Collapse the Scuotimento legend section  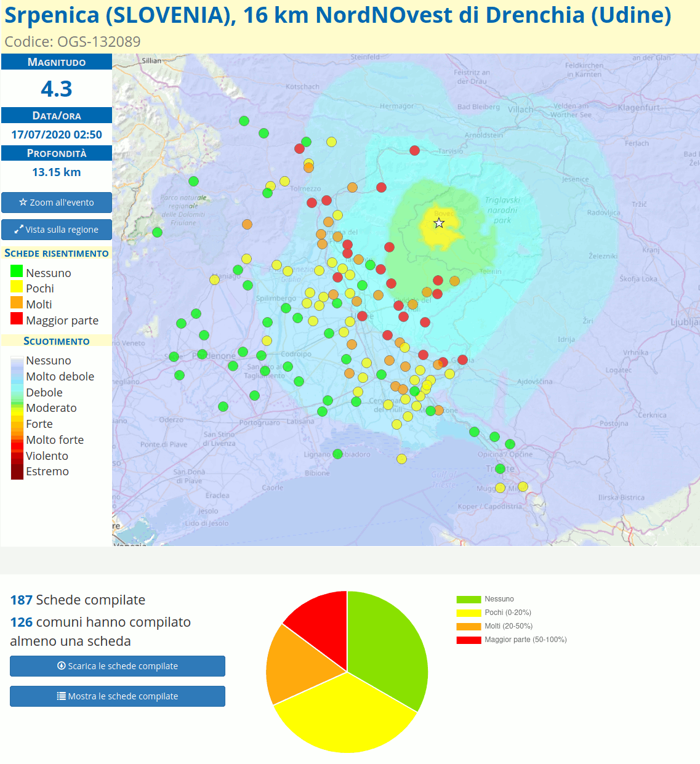[56, 340]
